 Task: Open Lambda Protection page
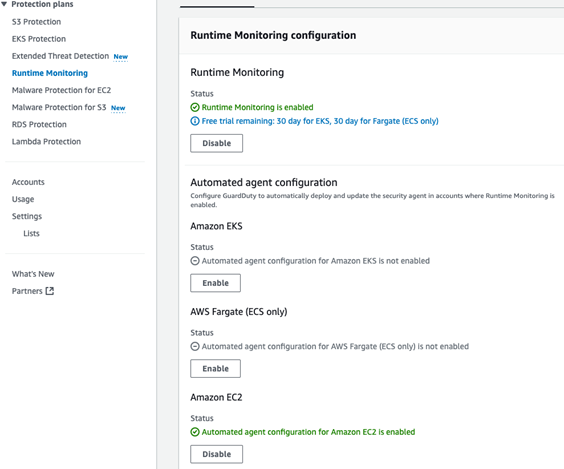(x=46, y=142)
